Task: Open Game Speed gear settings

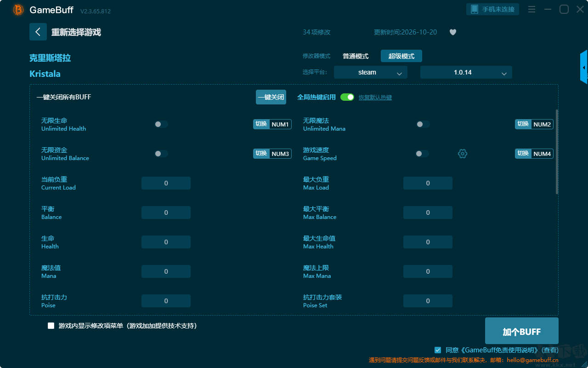Action: [463, 154]
